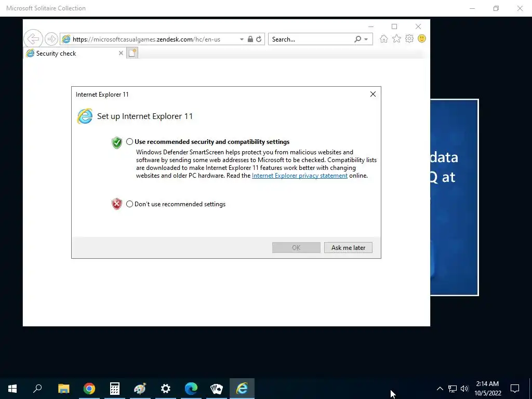This screenshot has width=532, height=399.
Task: Open Favorites star in Internet Explorer
Action: tap(396, 38)
